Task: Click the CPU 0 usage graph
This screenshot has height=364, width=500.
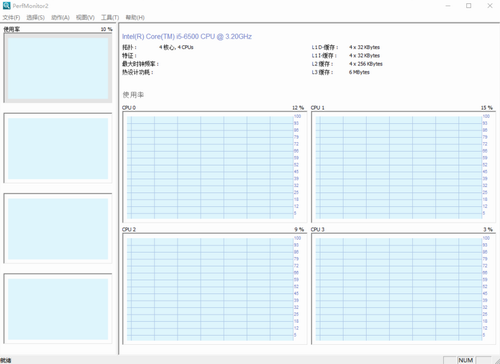Action: click(x=214, y=167)
